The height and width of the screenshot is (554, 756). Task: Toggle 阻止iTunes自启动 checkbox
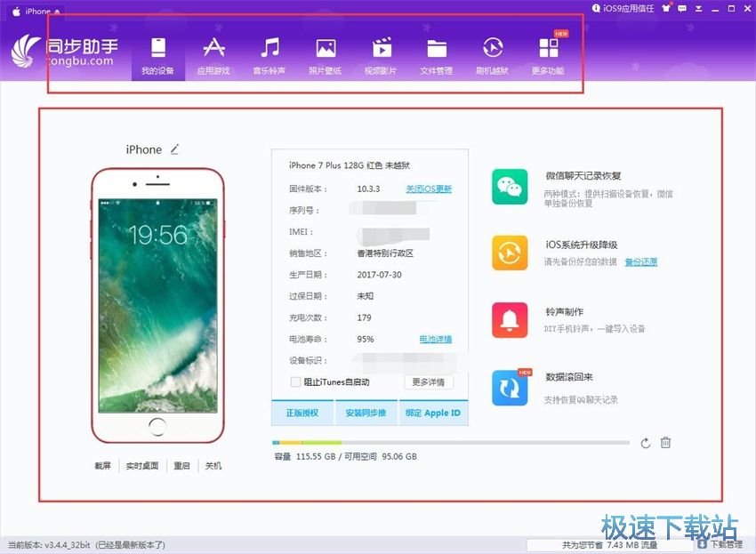tap(295, 381)
